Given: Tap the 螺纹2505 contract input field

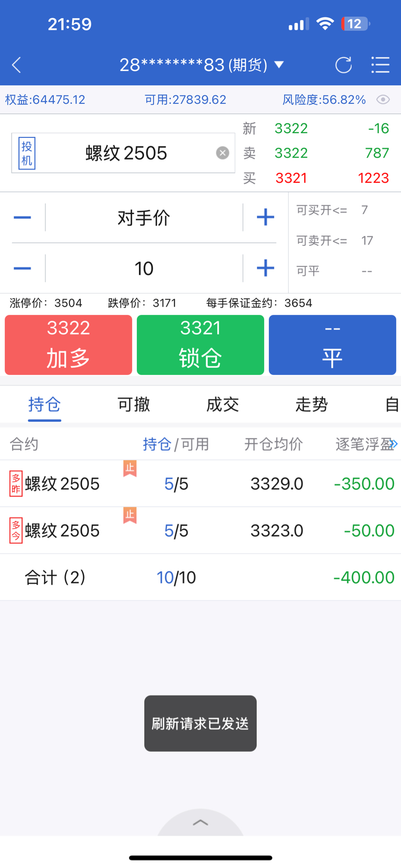Looking at the screenshot, I should pyautogui.click(x=123, y=153).
